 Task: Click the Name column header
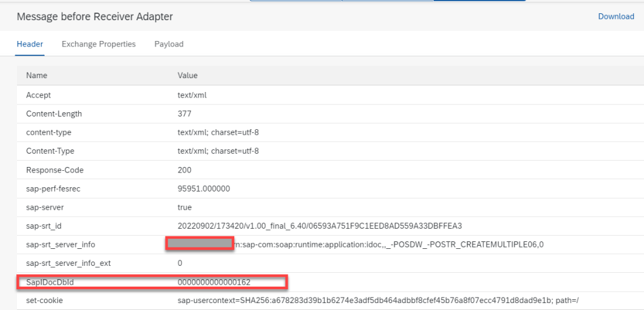coord(37,76)
